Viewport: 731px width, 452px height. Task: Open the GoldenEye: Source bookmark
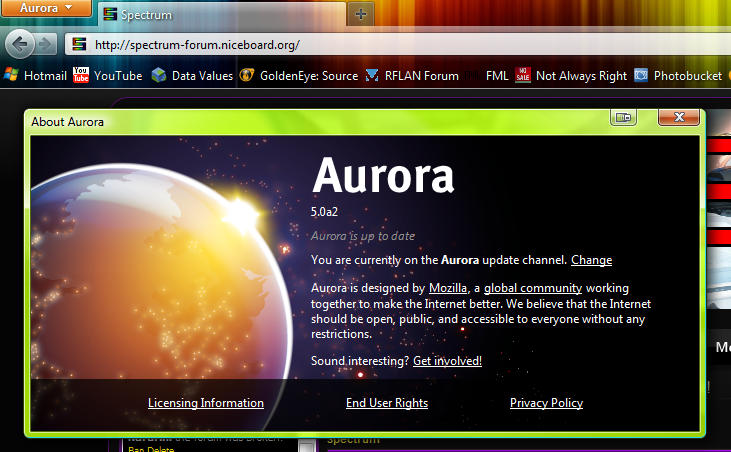298,75
